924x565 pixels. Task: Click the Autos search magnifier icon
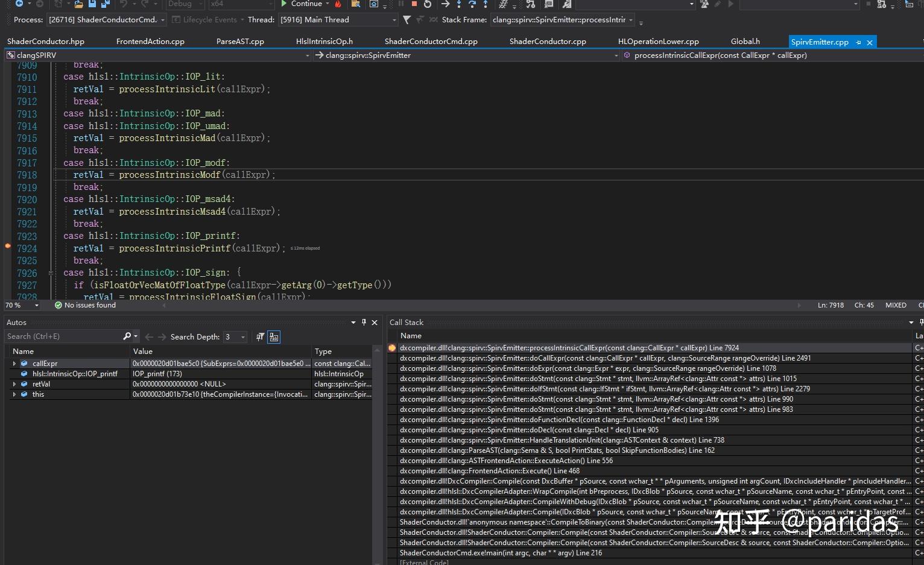pyautogui.click(x=127, y=336)
